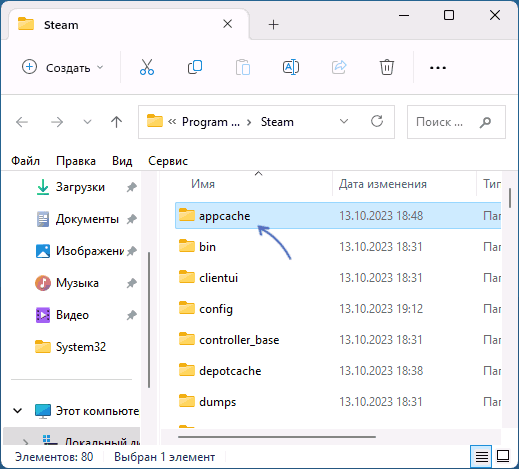The height and width of the screenshot is (469, 519).
Task: Expand address bar history dropdown
Action: (344, 121)
